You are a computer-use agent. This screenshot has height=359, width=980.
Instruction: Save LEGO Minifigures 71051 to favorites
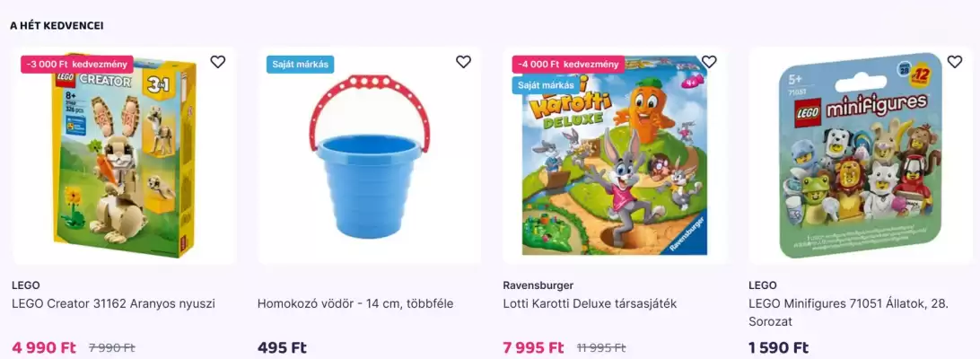coord(955,62)
